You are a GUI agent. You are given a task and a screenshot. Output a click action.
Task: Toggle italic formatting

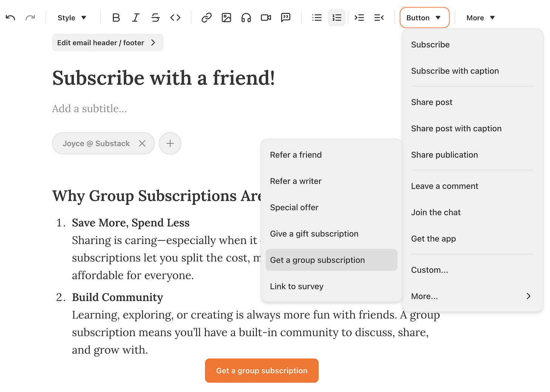pos(136,17)
